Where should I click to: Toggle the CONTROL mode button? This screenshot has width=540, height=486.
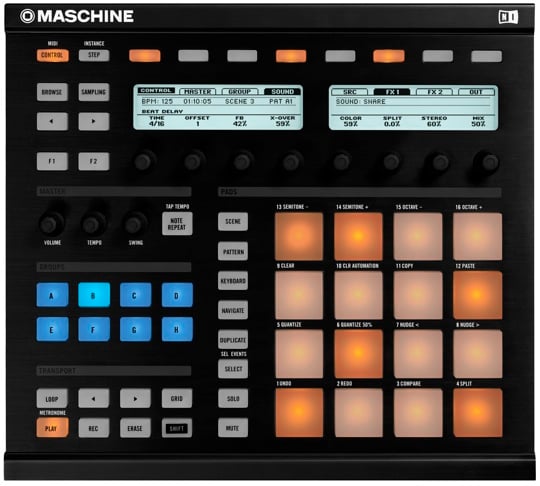52,55
